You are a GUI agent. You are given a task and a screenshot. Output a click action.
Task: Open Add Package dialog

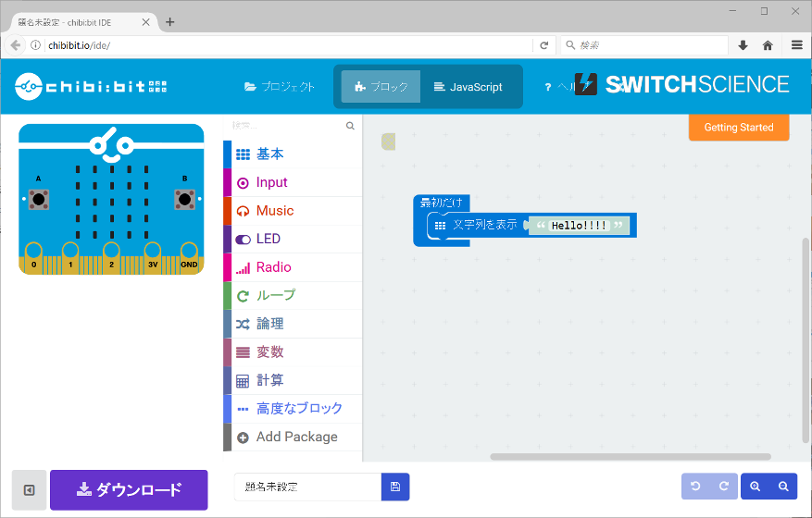[x=293, y=437]
